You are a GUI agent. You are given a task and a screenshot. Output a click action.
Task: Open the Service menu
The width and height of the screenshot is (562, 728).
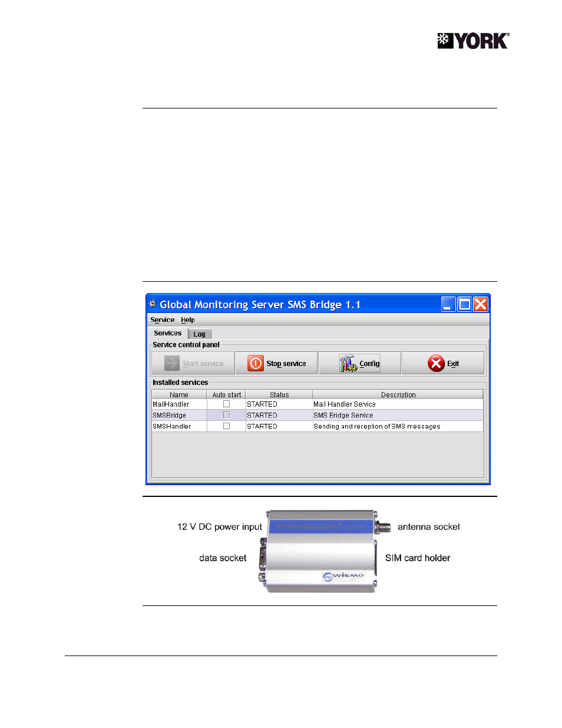(x=163, y=320)
